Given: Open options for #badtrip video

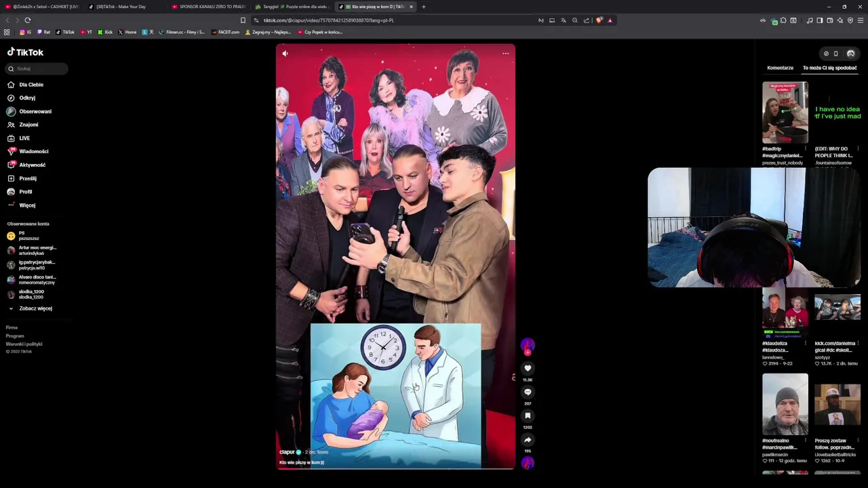Looking at the screenshot, I should tap(805, 148).
